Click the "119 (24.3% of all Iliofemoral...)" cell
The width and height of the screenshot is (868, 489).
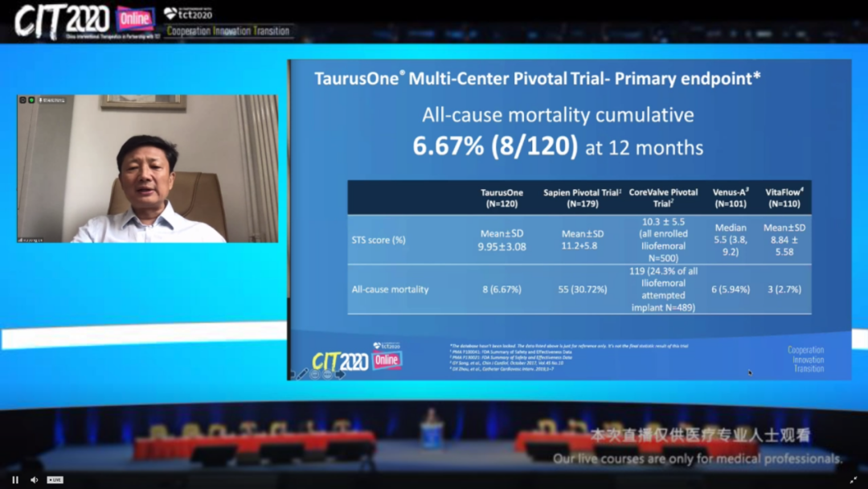tap(663, 289)
